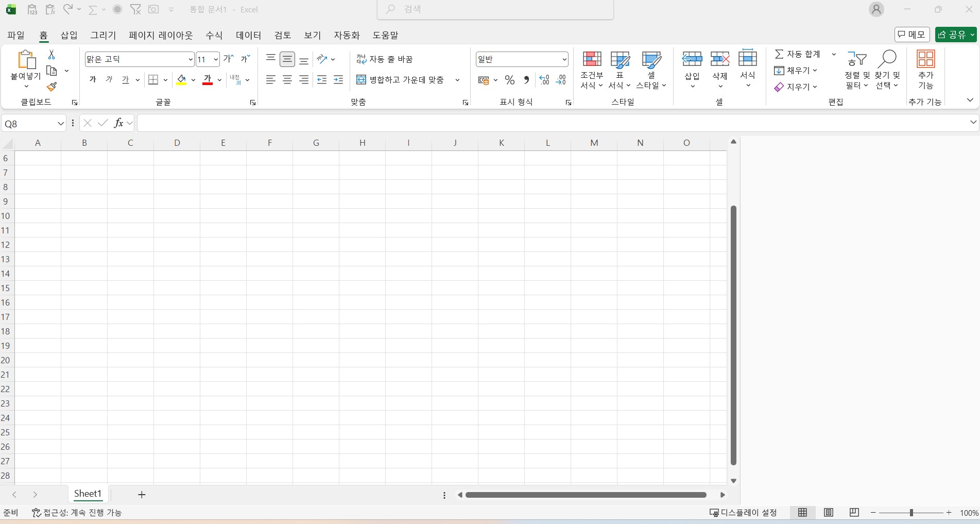Click the increase indent icon
This screenshot has height=524, width=980.
[x=338, y=80]
